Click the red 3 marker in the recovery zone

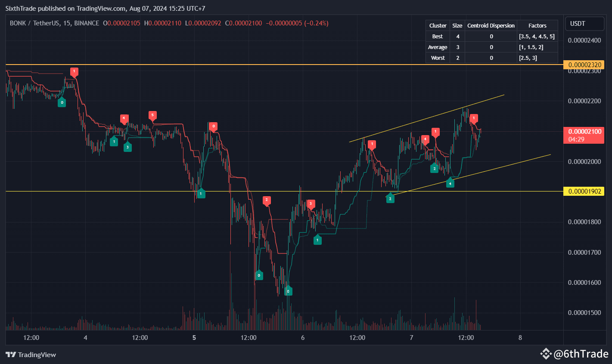pyautogui.click(x=311, y=204)
